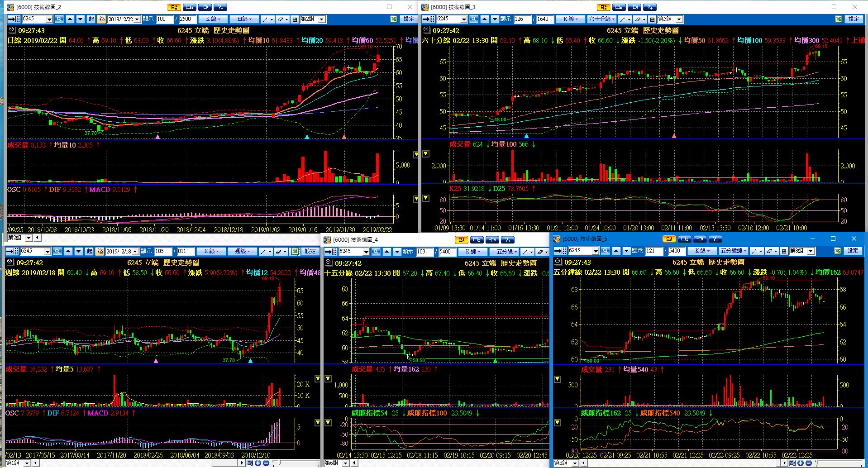Click the window list icon in 技術線圖_5 title bar
This screenshot has height=468, width=868.
point(685,239)
